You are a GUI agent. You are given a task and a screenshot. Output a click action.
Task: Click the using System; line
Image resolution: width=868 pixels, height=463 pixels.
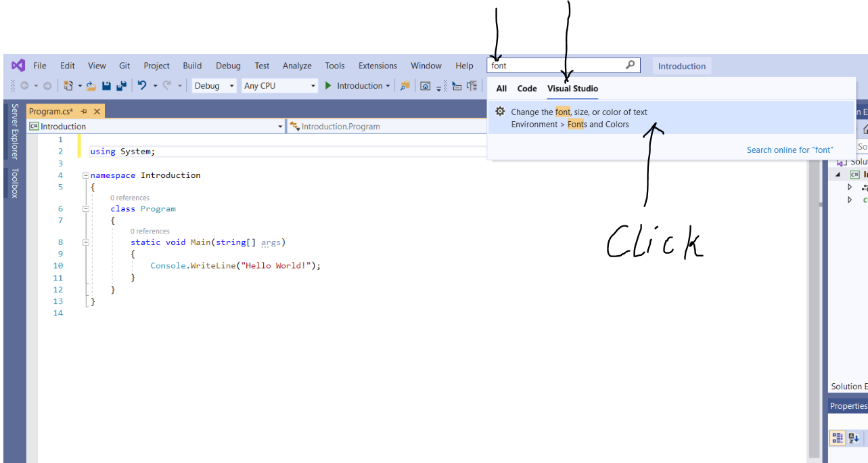tap(122, 152)
